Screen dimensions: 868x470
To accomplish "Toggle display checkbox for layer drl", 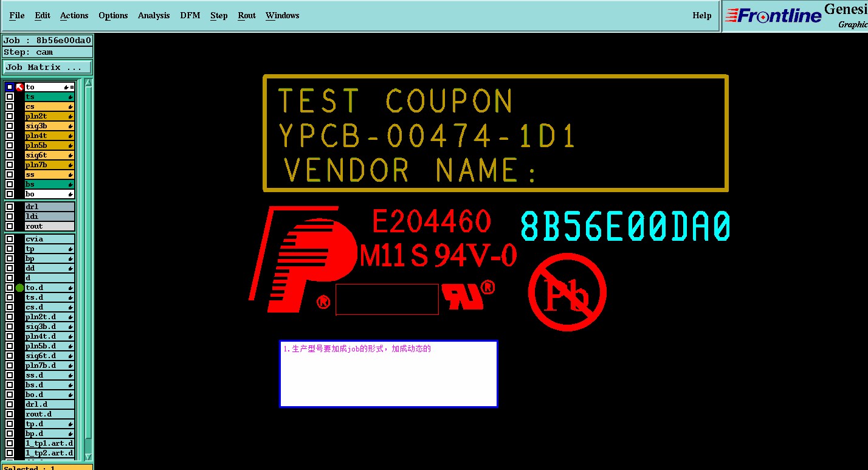I will pos(9,207).
